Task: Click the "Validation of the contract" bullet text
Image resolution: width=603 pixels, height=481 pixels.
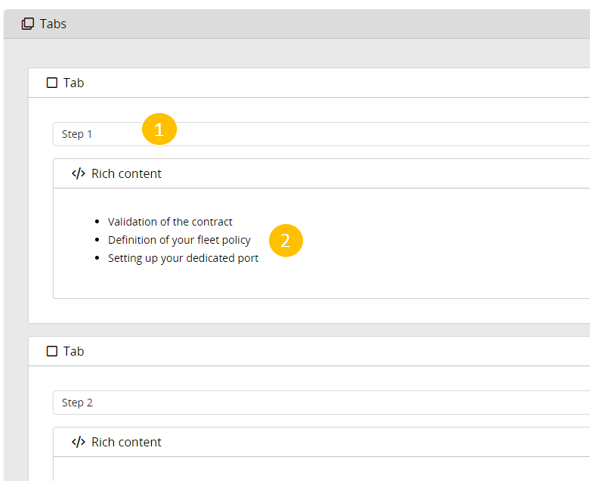Action: point(170,222)
